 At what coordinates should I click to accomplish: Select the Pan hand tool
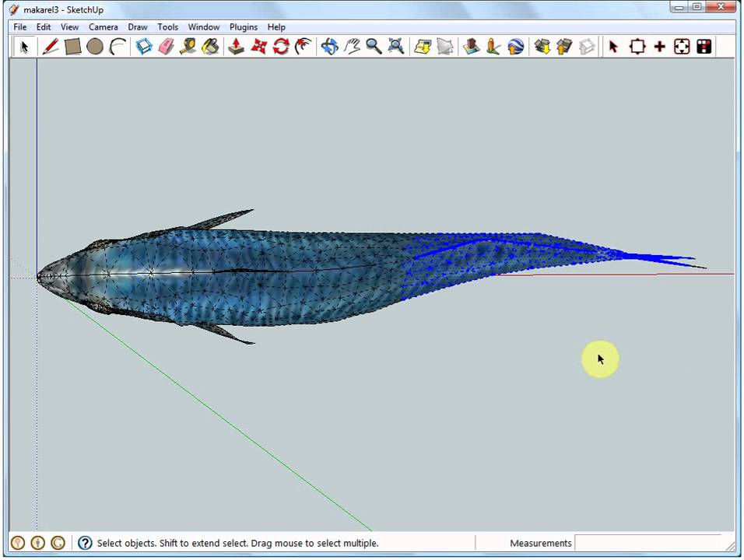click(352, 47)
